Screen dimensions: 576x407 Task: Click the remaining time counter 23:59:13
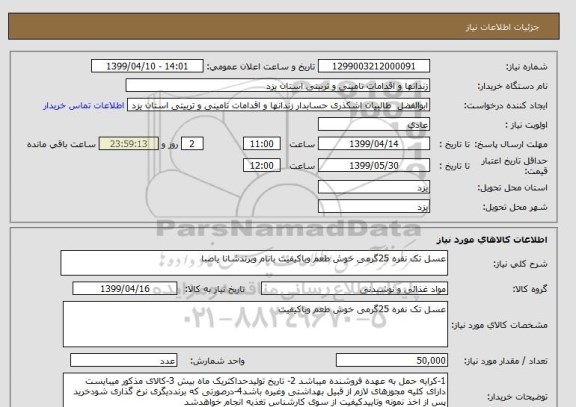pyautogui.click(x=129, y=144)
